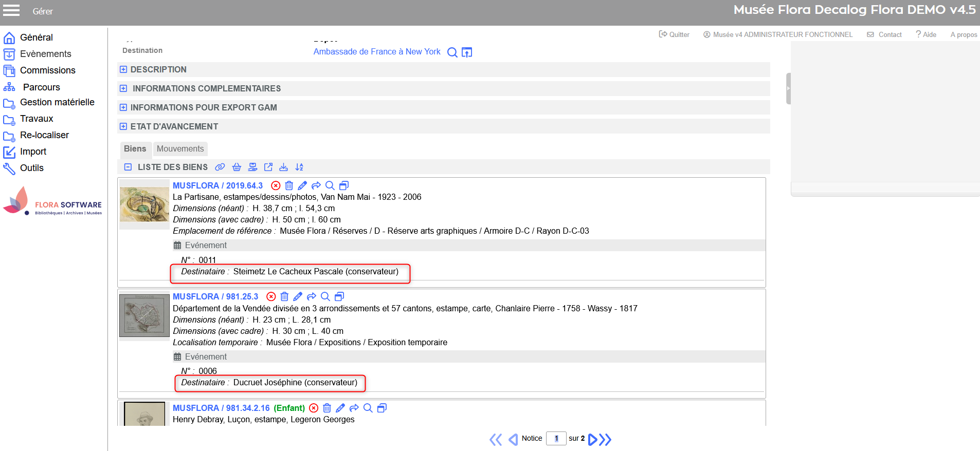
Task: Switch to the Mouvements tab
Action: pos(180,149)
